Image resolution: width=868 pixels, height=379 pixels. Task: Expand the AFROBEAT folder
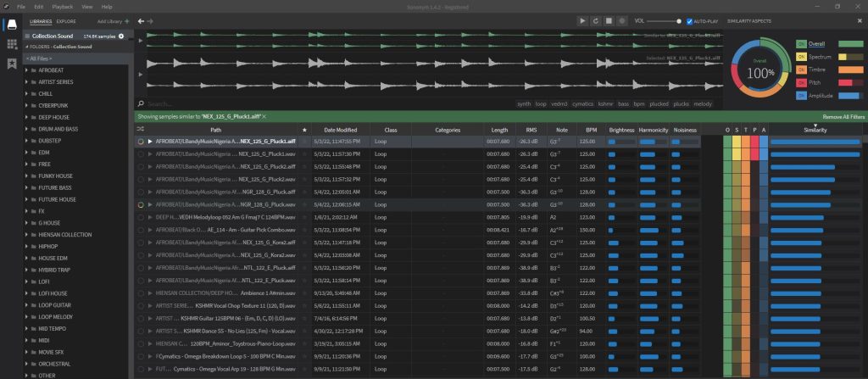pos(26,70)
